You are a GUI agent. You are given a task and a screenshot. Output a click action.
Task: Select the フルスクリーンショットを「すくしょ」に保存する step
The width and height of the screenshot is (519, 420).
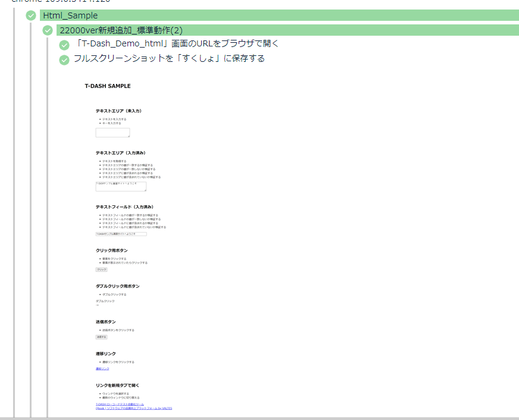coord(169,59)
